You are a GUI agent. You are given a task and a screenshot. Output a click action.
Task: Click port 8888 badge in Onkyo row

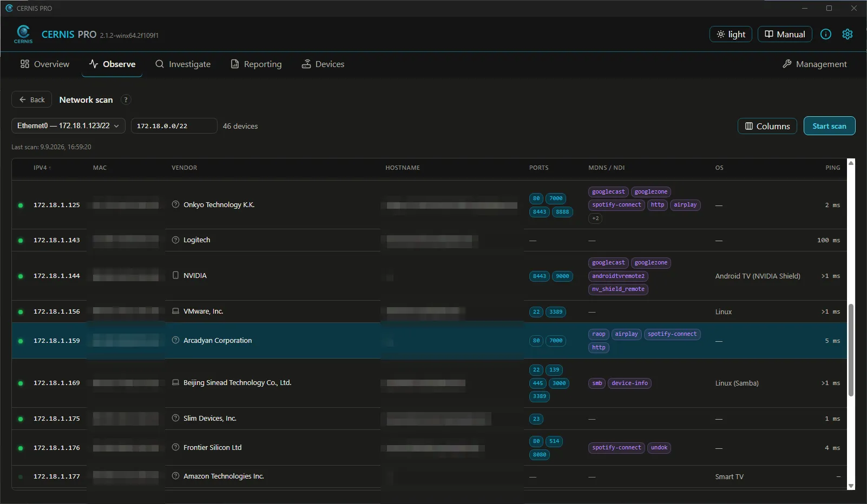[x=562, y=212]
